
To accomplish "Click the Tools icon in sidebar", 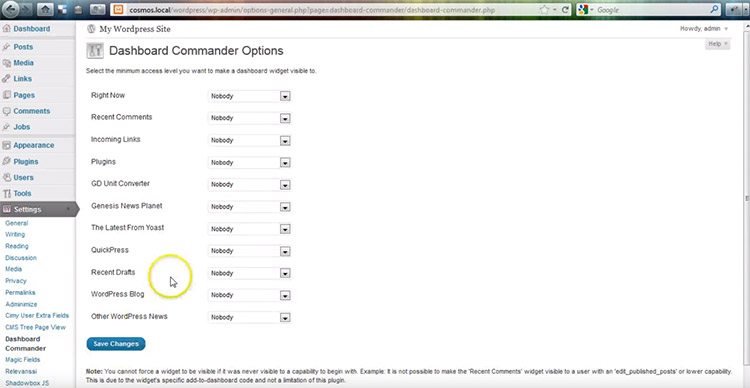I will point(6,194).
